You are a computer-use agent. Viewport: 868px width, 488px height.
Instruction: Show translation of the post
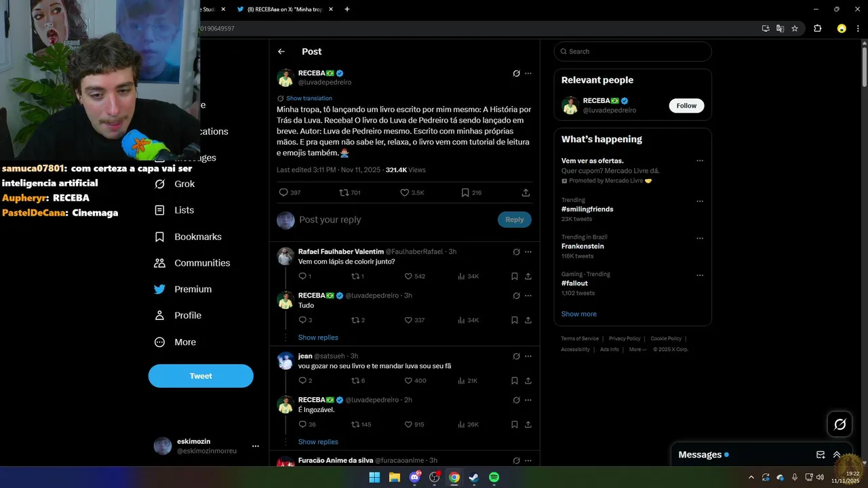pos(309,98)
